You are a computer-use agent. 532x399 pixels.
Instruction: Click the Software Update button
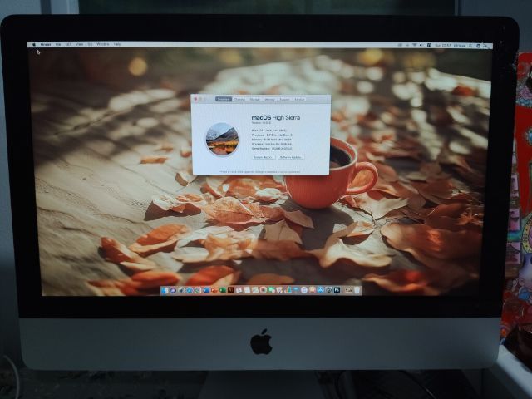pyautogui.click(x=291, y=157)
